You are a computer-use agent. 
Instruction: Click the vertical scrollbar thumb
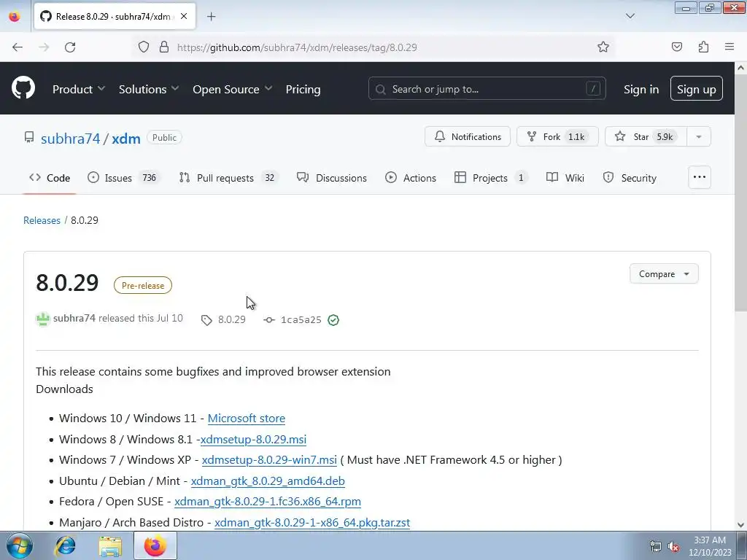pyautogui.click(x=741, y=192)
